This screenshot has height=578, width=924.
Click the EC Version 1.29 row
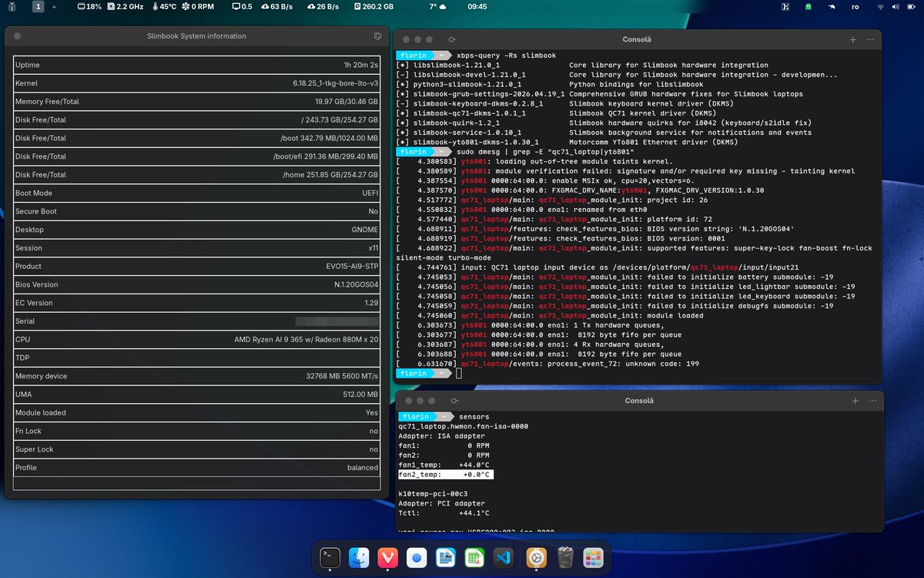pyautogui.click(x=196, y=303)
